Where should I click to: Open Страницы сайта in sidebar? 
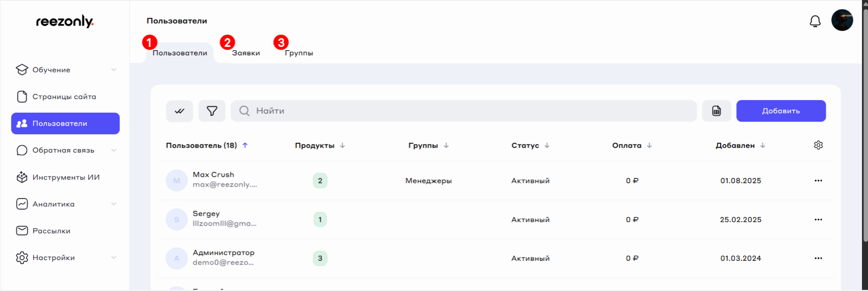(64, 97)
